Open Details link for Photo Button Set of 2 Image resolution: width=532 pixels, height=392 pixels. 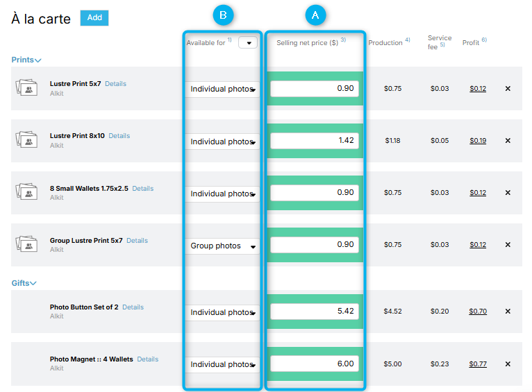click(x=133, y=307)
